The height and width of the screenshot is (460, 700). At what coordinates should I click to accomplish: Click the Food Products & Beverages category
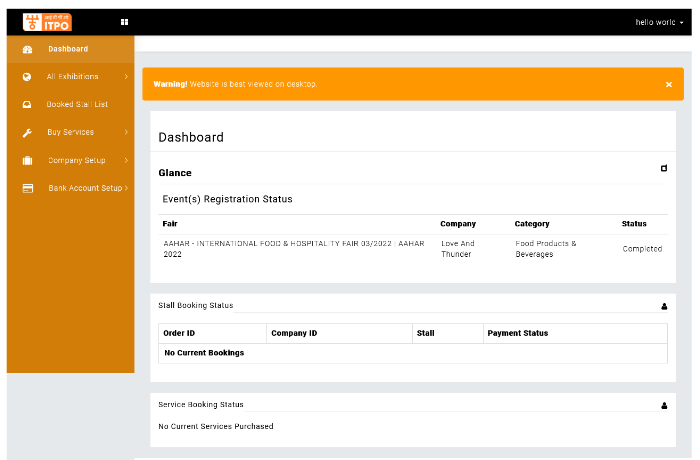546,249
